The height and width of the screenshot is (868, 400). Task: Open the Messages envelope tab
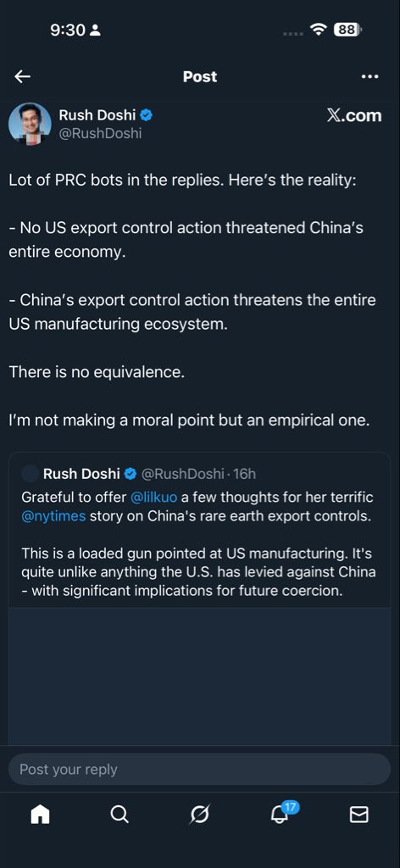359,815
